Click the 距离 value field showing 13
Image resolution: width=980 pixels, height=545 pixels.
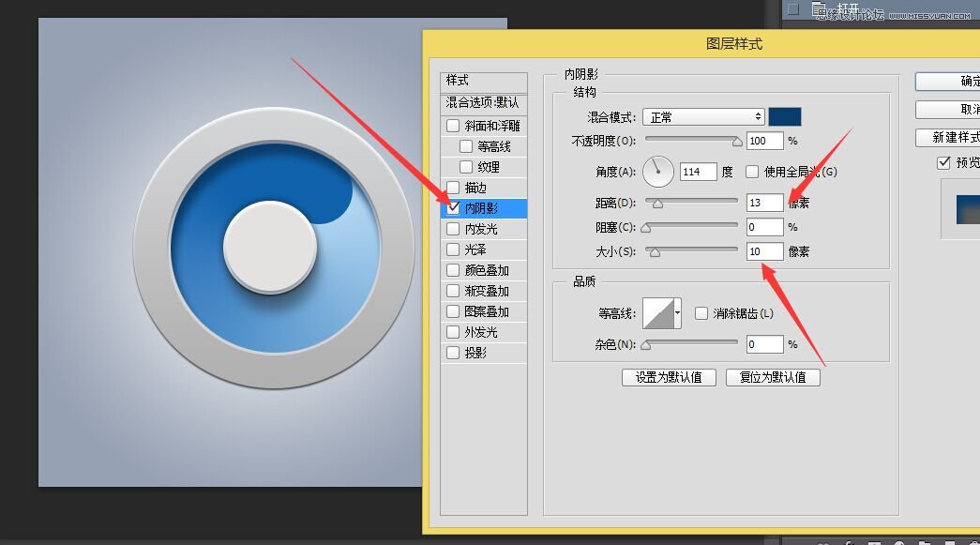(765, 203)
